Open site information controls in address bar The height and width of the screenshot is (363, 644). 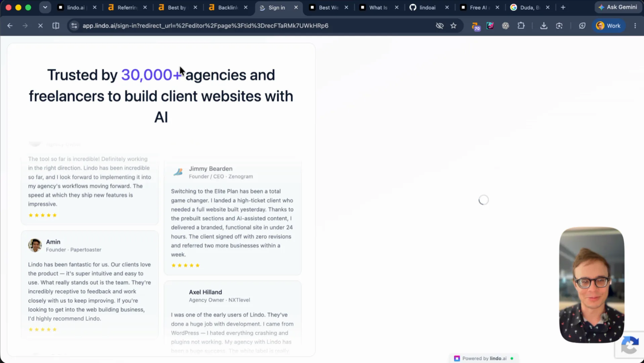74,26
